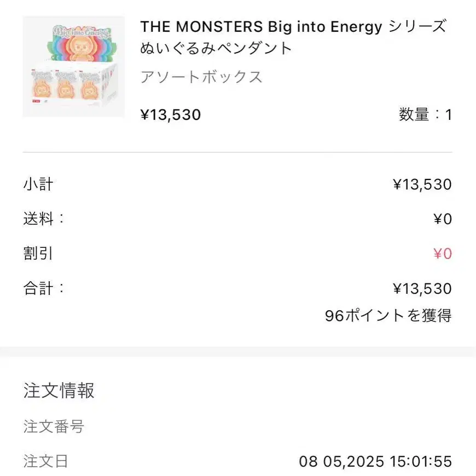Tap the 96ポイントを獲得 points text
Viewport: 476px width, 476px height.
388,316
